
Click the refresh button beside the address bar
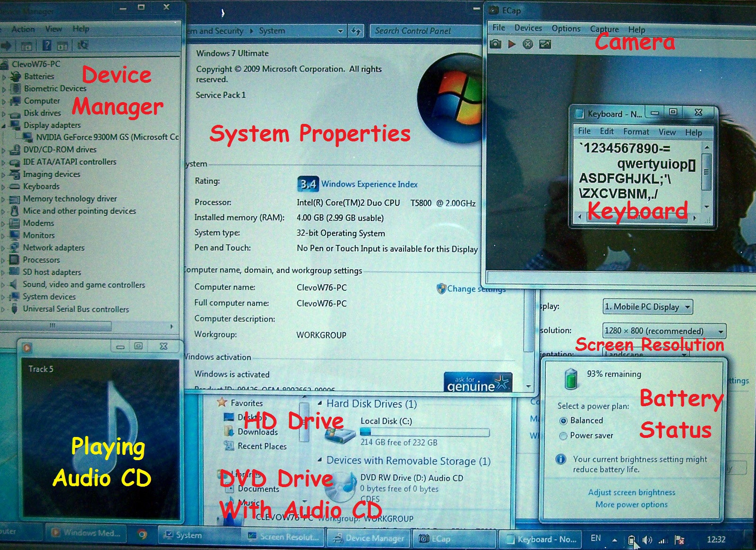click(356, 31)
